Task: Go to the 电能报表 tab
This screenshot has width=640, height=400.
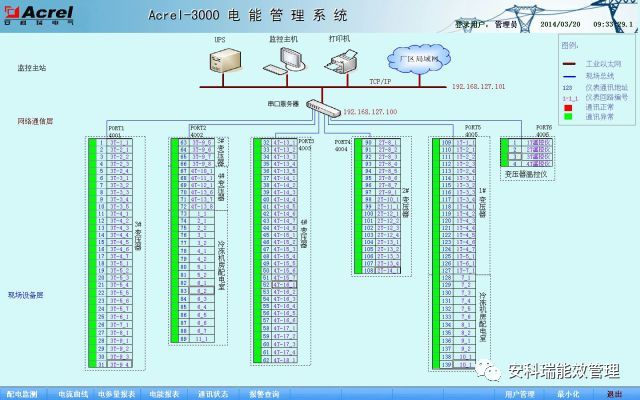Action: (165, 394)
